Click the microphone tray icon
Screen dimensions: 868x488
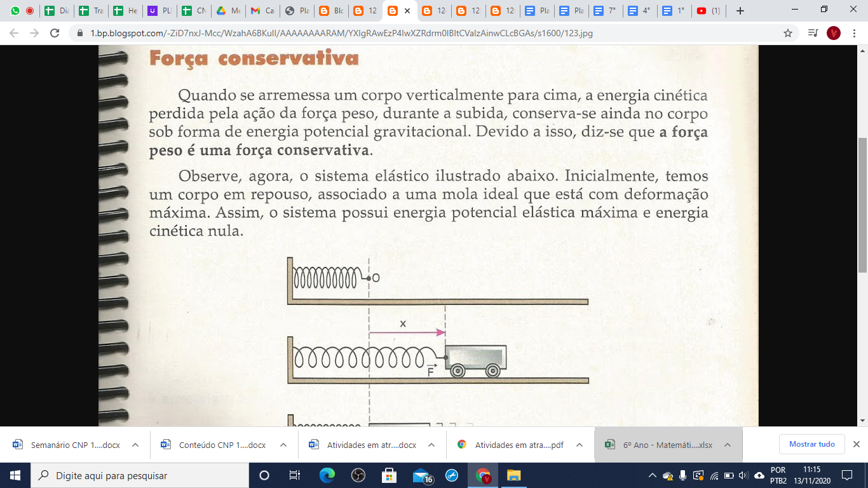click(683, 475)
